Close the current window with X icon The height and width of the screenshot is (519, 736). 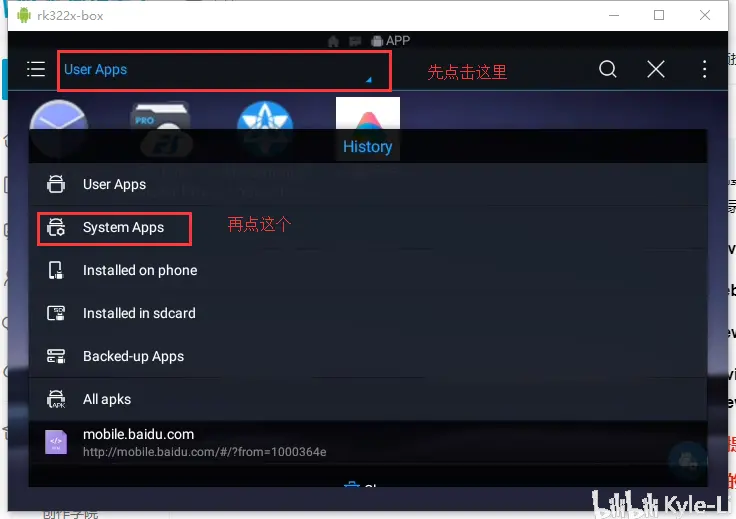tap(656, 69)
